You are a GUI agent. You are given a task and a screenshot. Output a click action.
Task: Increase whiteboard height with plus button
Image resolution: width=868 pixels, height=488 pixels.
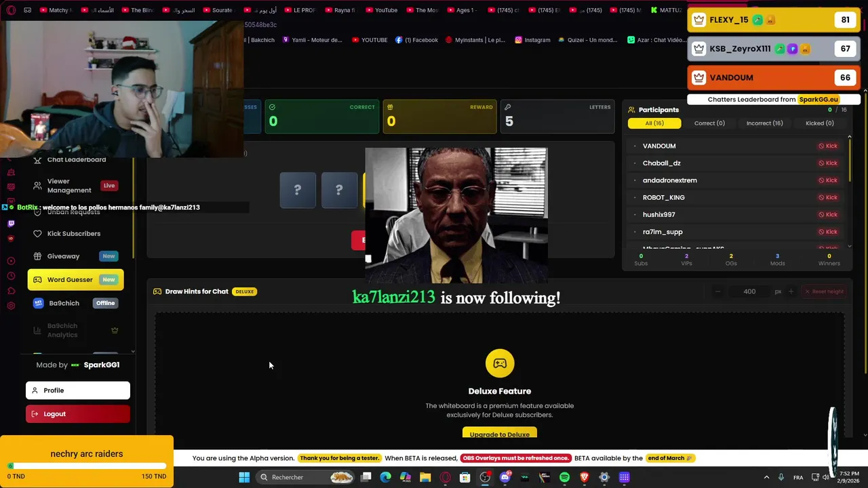coord(791,291)
